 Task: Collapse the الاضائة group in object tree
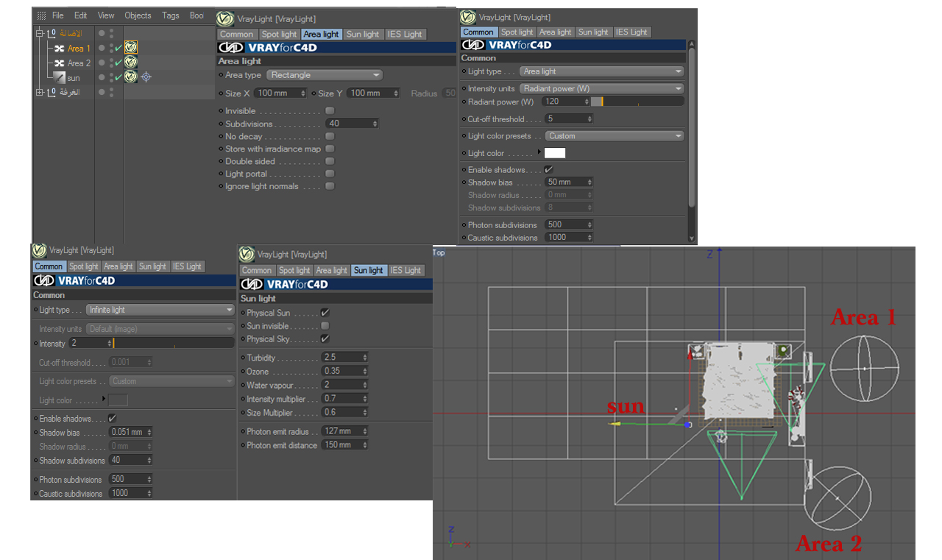pos(39,34)
